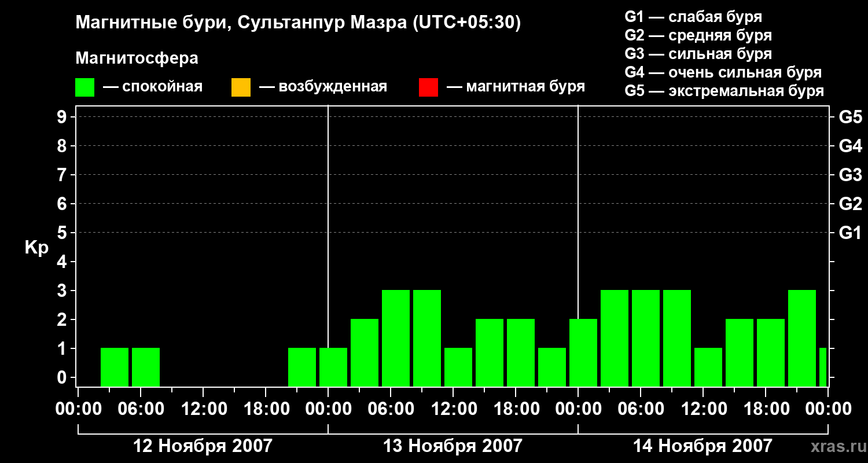Image resolution: width=868 pixels, height=463 pixels.
Task: Click the '— спокойная' legend label
Action: (153, 87)
